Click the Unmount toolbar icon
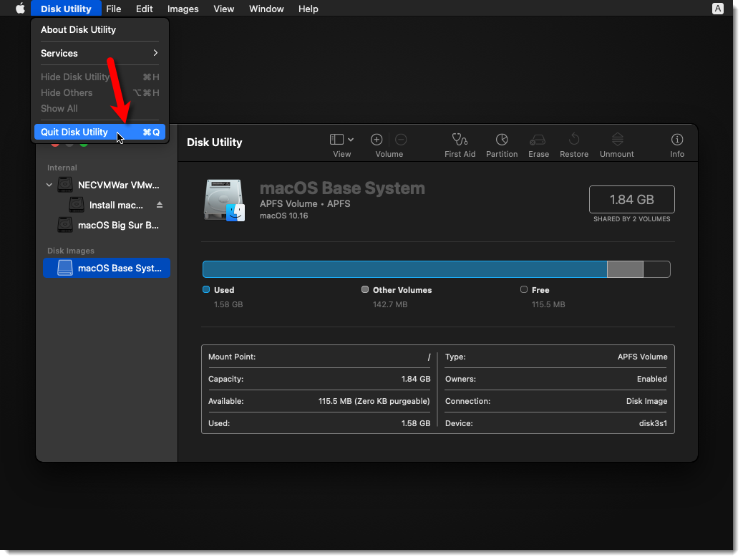743x560 pixels. [618, 140]
